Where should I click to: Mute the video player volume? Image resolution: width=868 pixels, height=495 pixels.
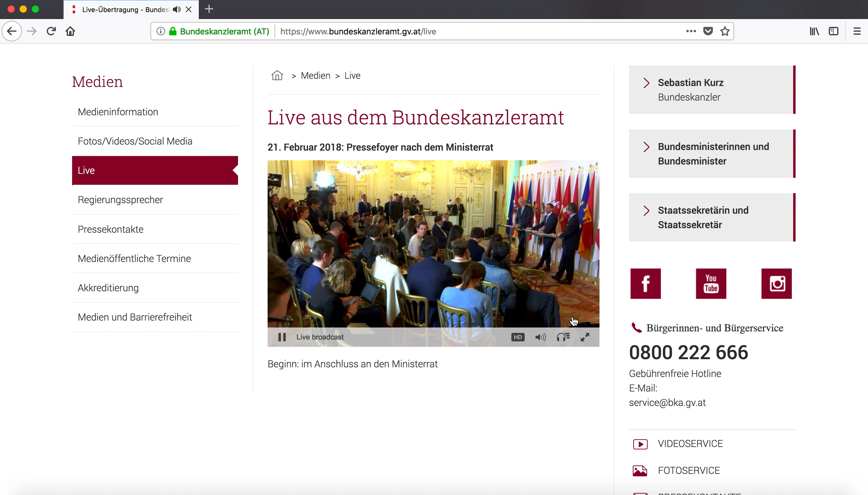click(x=541, y=337)
